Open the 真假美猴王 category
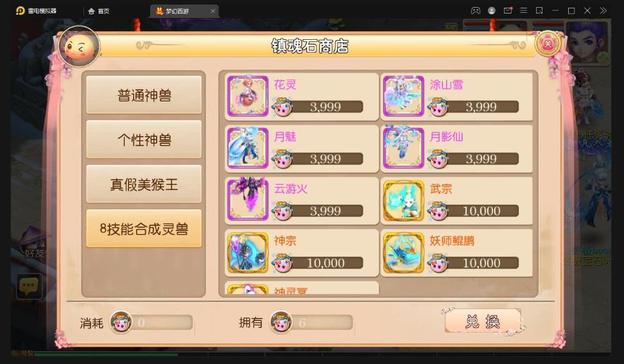Screen dimensions: 624x364 click(144, 184)
